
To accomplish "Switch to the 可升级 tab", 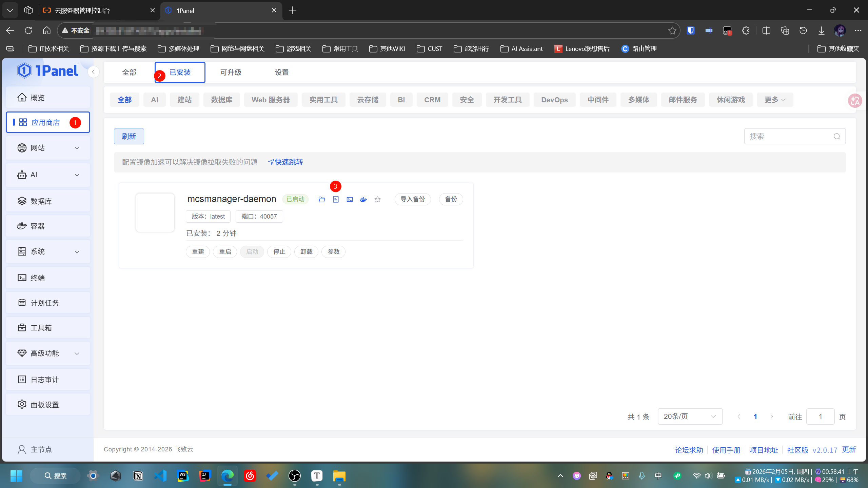I will click(231, 72).
